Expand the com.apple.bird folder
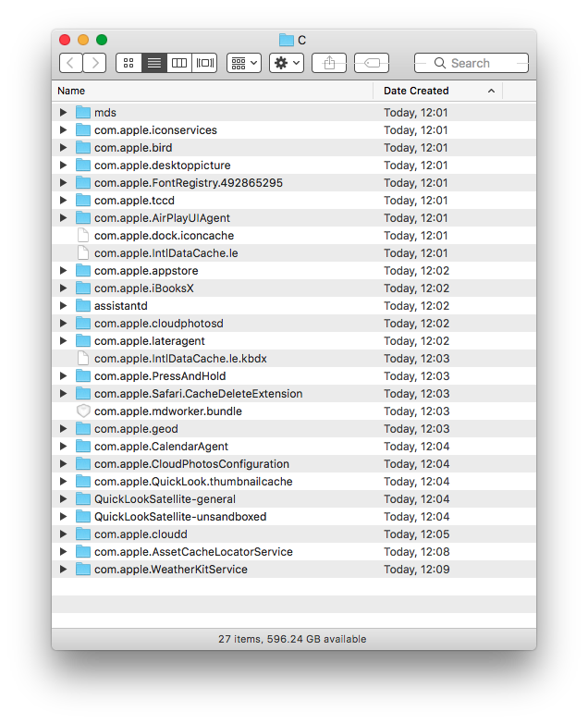The height and width of the screenshot is (724, 588). (x=63, y=147)
